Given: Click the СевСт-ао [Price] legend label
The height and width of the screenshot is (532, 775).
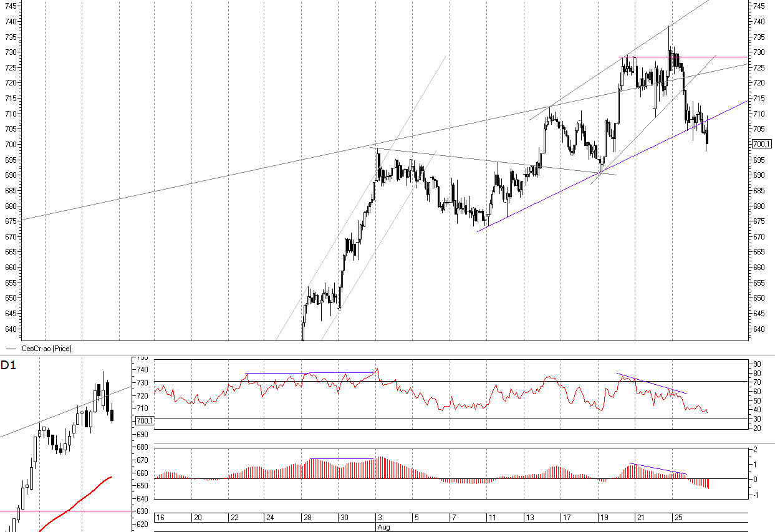Looking at the screenshot, I should [x=47, y=349].
